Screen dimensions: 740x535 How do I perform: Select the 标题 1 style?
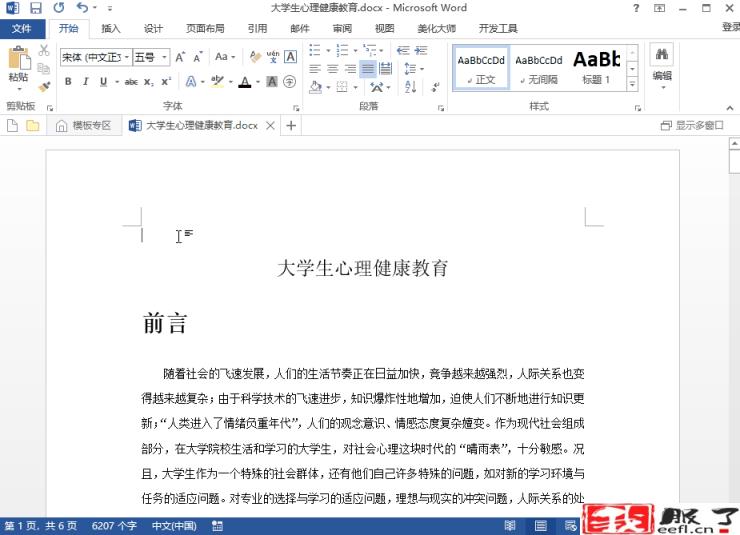pos(595,66)
